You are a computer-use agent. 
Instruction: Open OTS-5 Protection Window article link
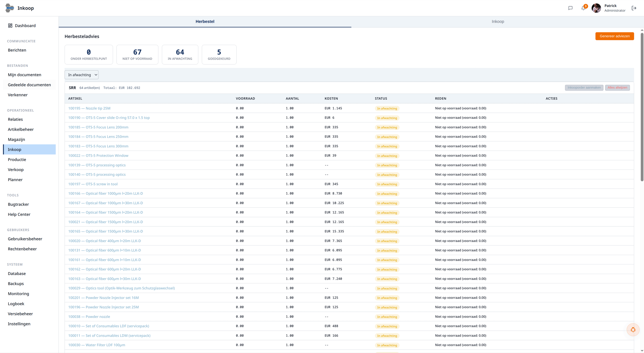[x=98, y=155]
